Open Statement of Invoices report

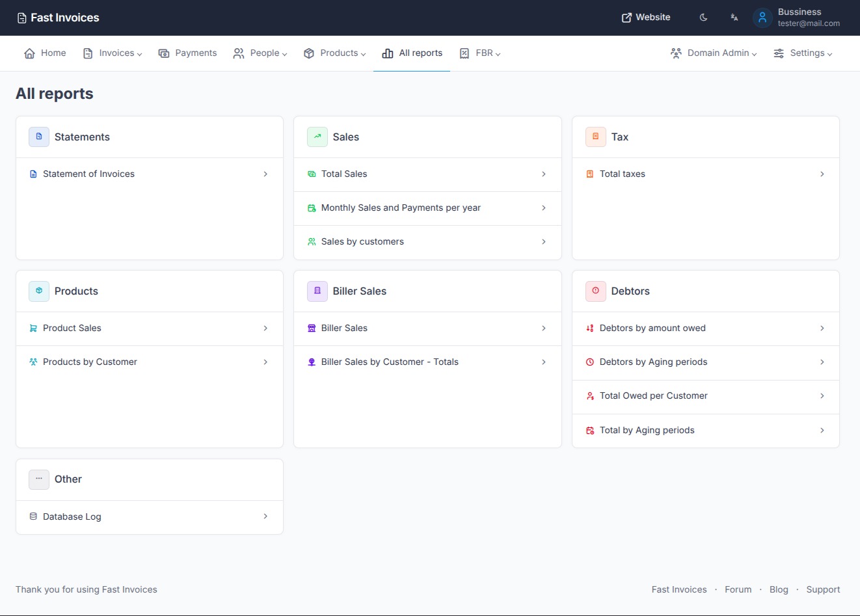pos(150,174)
